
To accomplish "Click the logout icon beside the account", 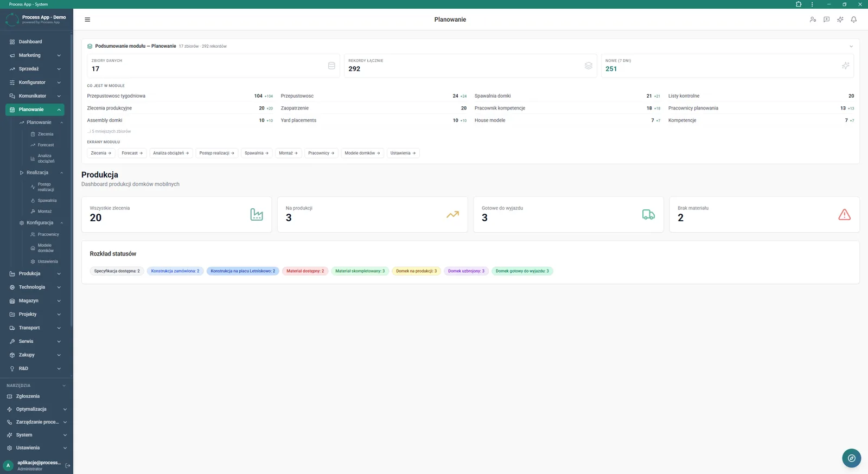I will click(x=68, y=465).
